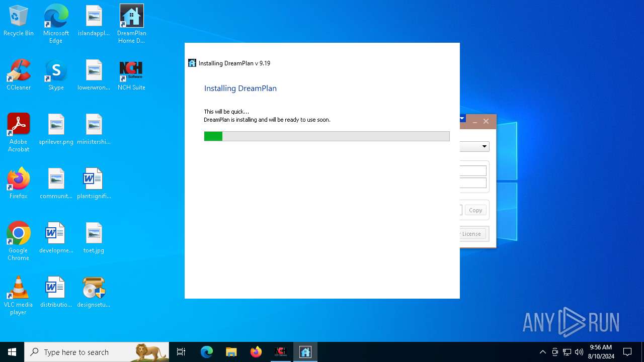
Task: Launch CCleaner from the desktop
Action: click(x=19, y=75)
